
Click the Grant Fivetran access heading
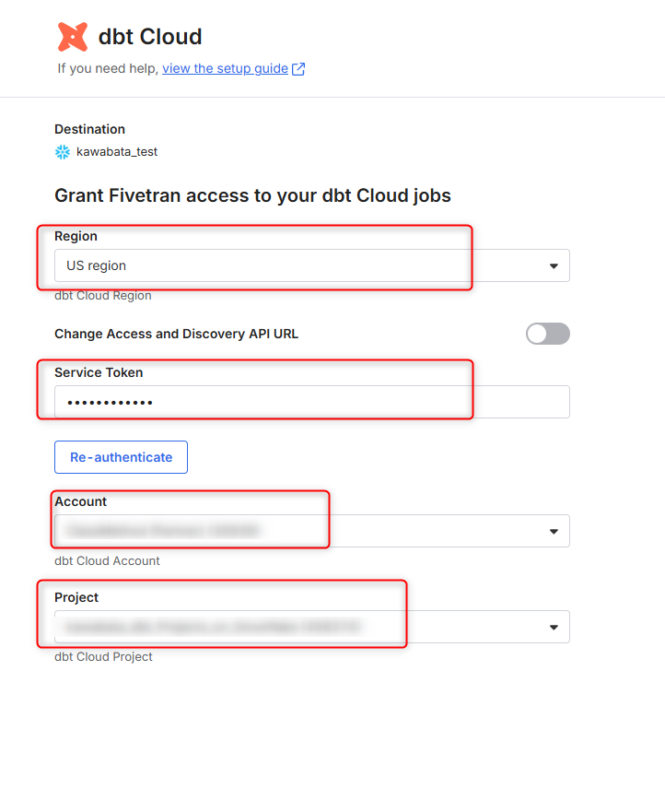[252, 195]
